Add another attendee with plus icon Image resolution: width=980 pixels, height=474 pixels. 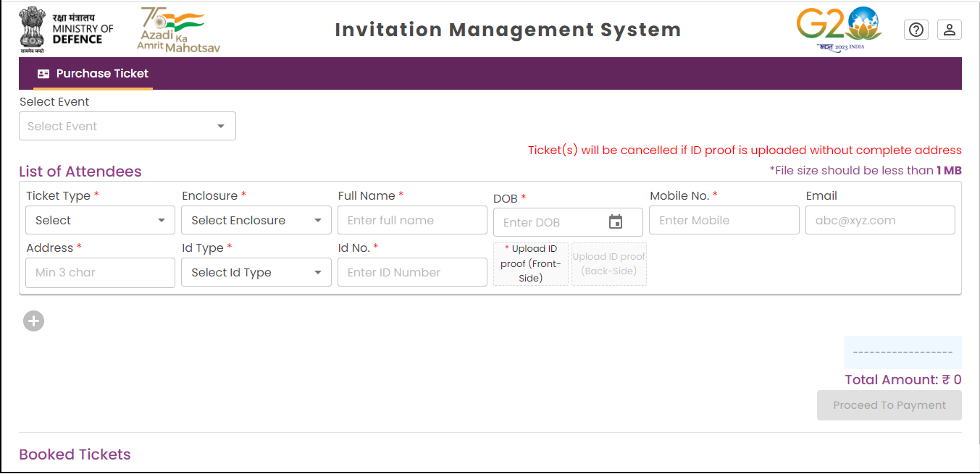pos(33,321)
